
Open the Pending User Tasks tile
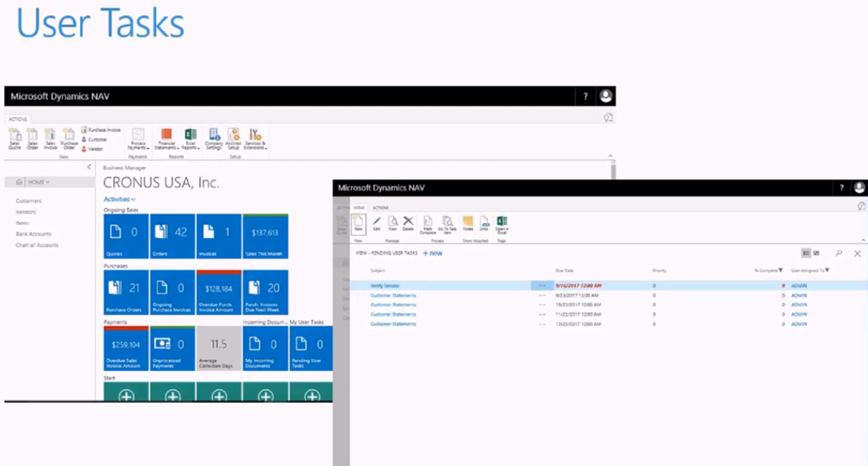pos(311,348)
